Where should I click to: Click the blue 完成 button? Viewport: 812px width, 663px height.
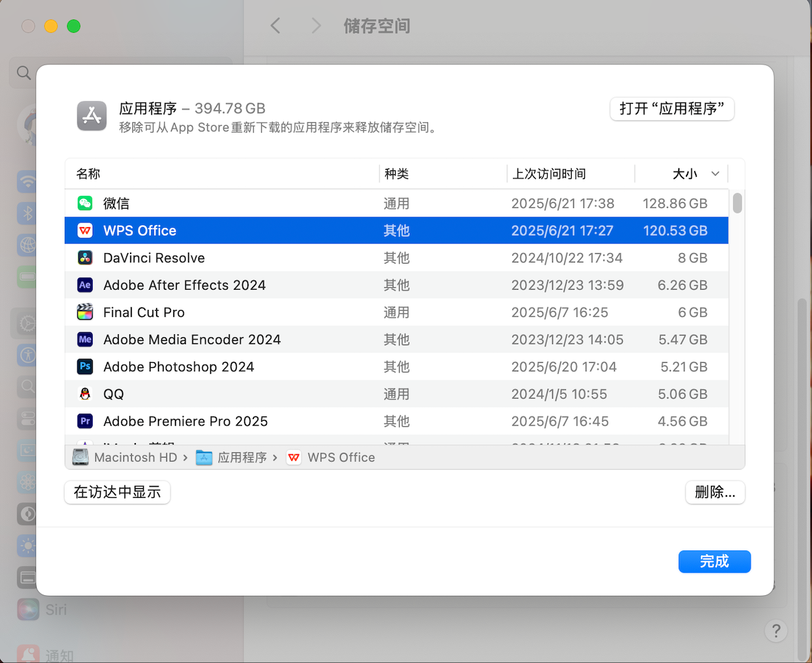715,561
